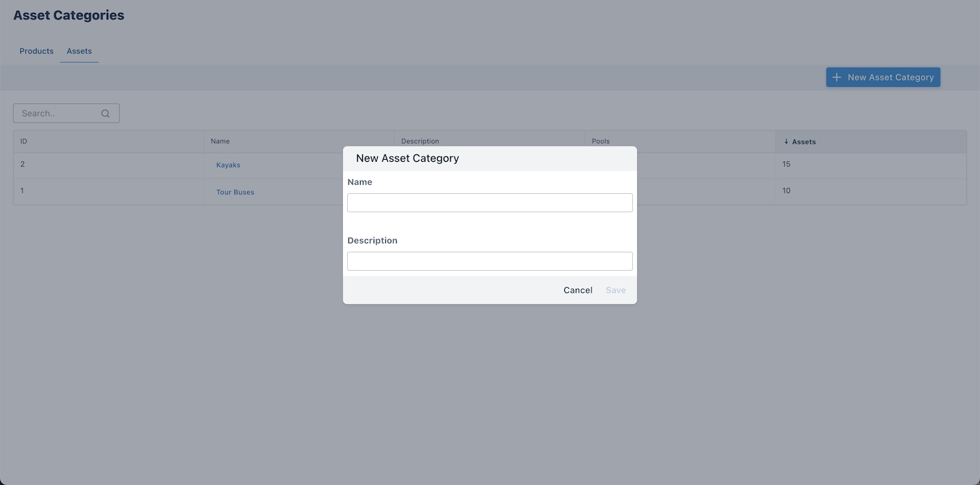The height and width of the screenshot is (485, 980).
Task: Click the Assets count 10
Action: 787,190
